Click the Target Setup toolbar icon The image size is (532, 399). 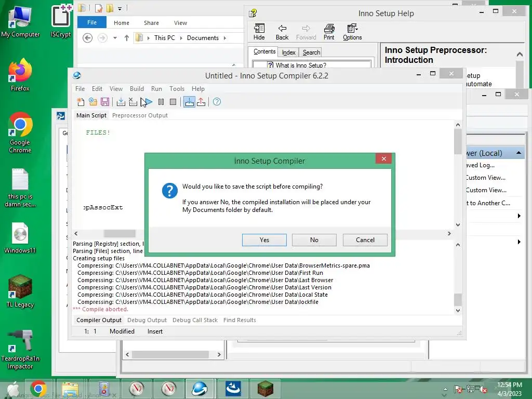(189, 102)
